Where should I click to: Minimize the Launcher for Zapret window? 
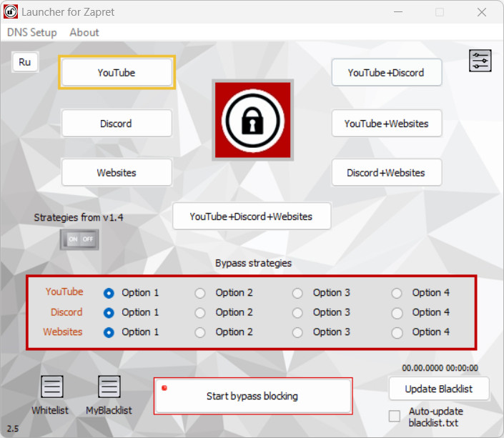pos(398,12)
